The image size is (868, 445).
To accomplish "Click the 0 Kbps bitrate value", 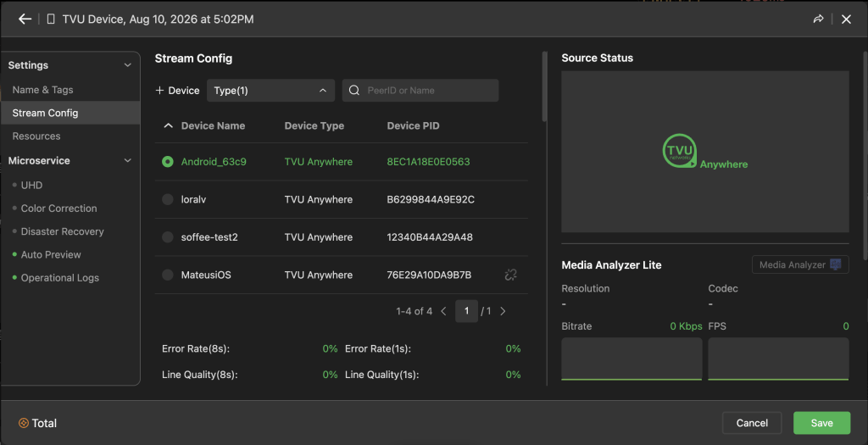I will point(686,326).
